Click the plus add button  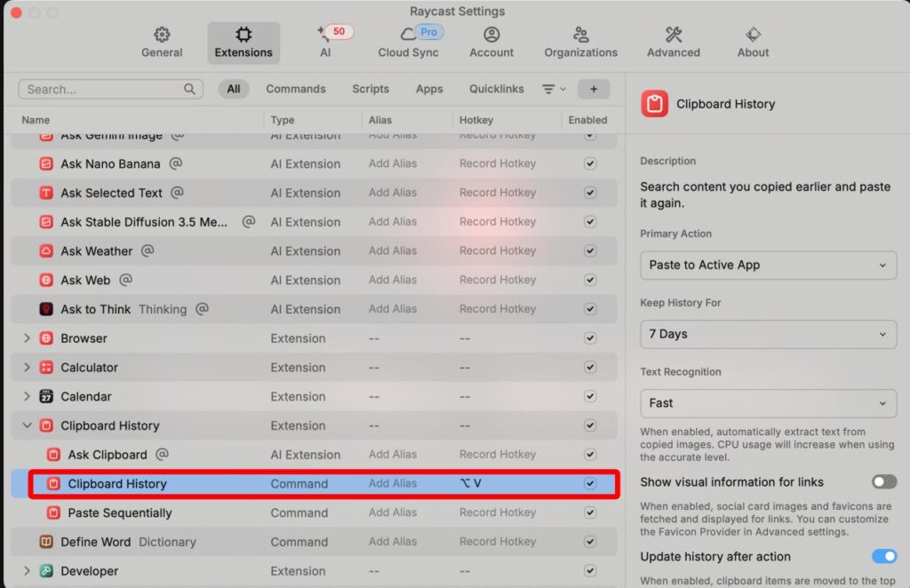click(594, 89)
